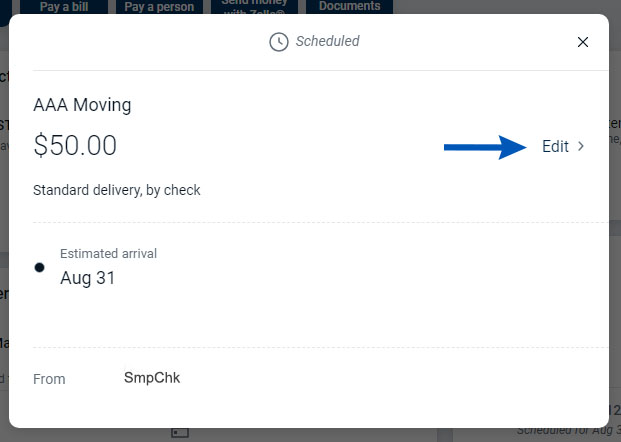Click the Edit link
Image resolution: width=621 pixels, height=442 pixels.
click(x=555, y=146)
